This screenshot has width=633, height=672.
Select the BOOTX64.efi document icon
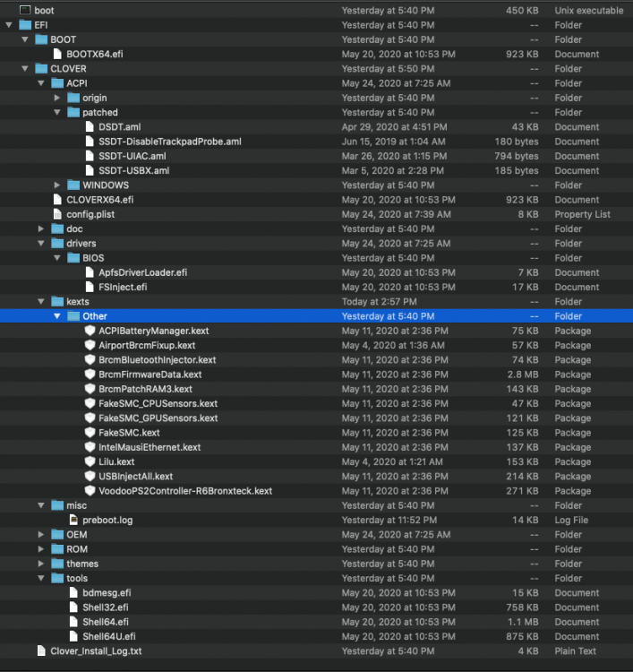[57, 54]
